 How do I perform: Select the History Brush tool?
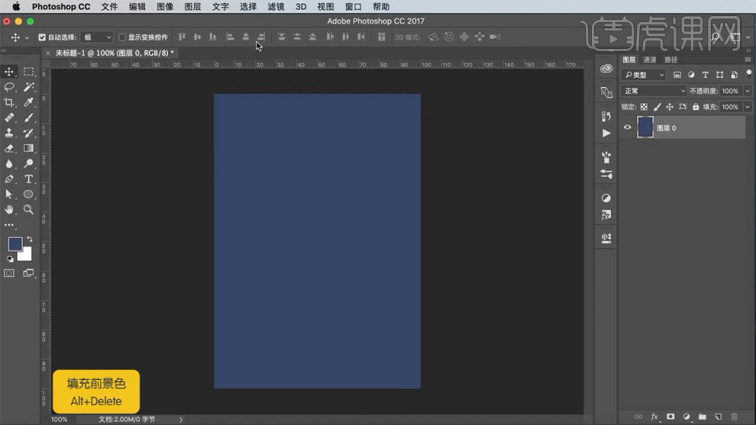(x=28, y=133)
